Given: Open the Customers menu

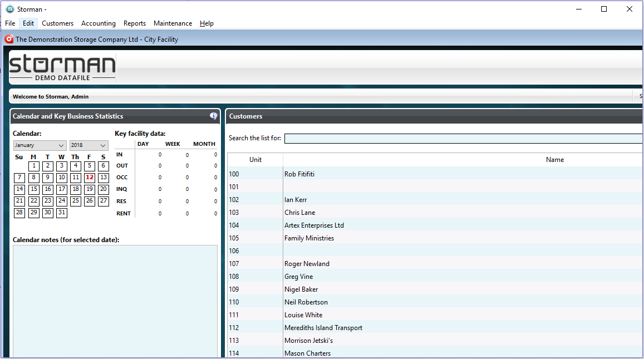Looking at the screenshot, I should (57, 23).
